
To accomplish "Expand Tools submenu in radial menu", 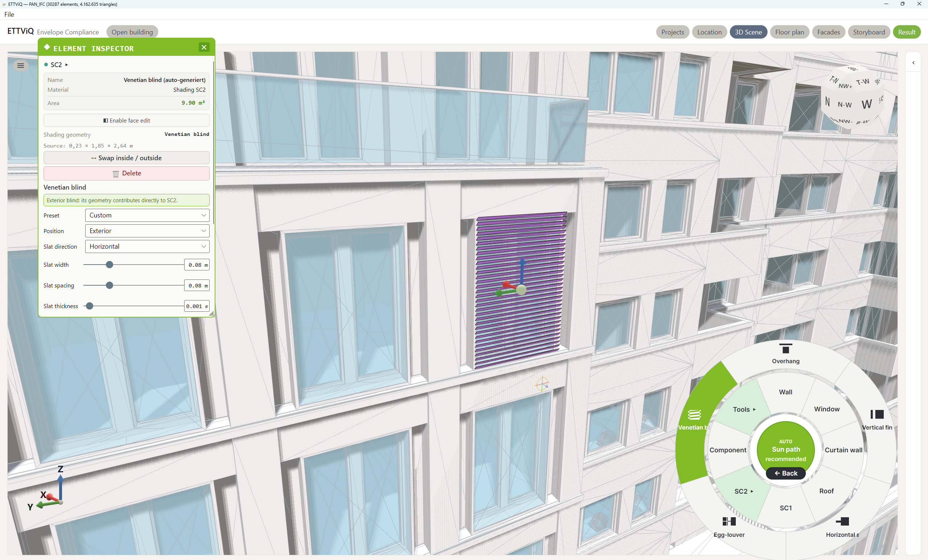I will coord(744,410).
